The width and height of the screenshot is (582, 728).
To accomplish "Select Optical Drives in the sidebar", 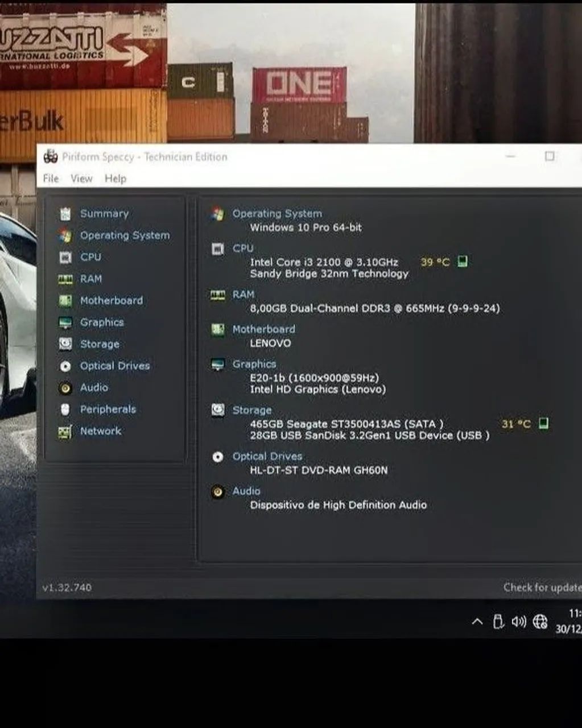I will [x=115, y=366].
